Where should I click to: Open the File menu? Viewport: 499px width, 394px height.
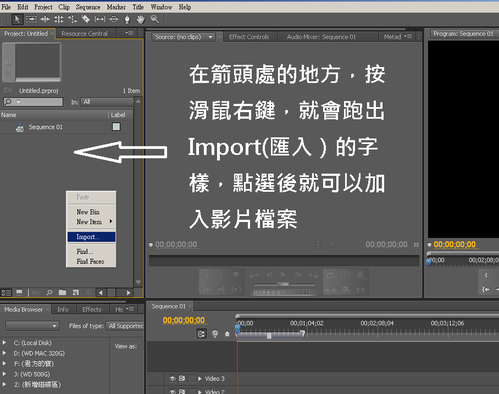6,7
